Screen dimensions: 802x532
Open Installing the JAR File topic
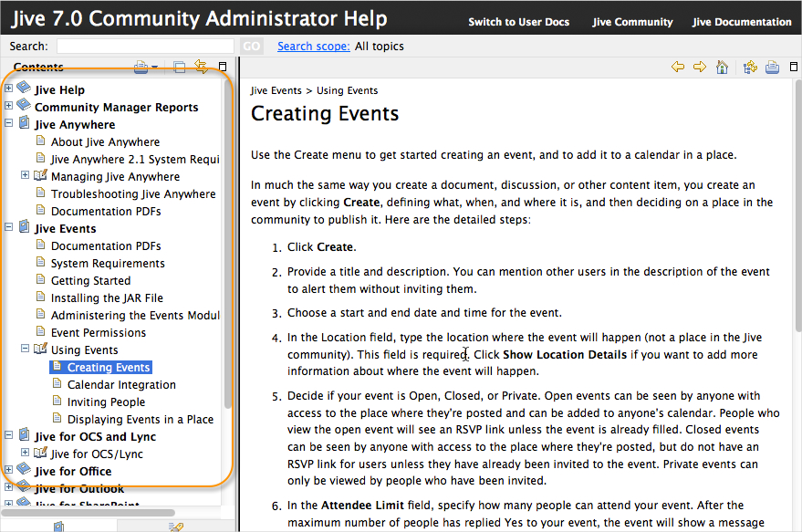tap(107, 297)
